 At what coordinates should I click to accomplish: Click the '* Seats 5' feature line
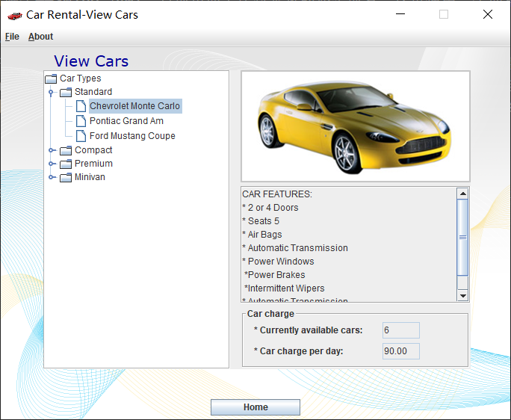tap(261, 220)
